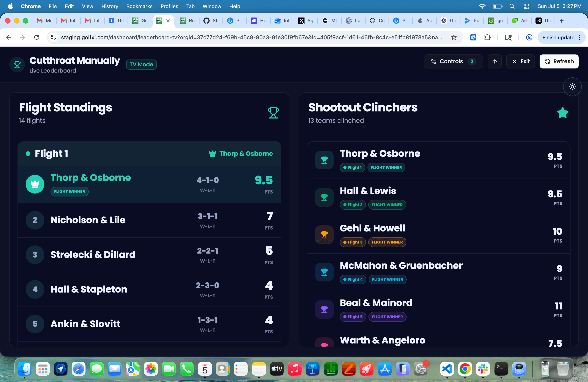Viewport: 588px width, 382px height.
Task: Click the Refresh button
Action: pyautogui.click(x=559, y=61)
